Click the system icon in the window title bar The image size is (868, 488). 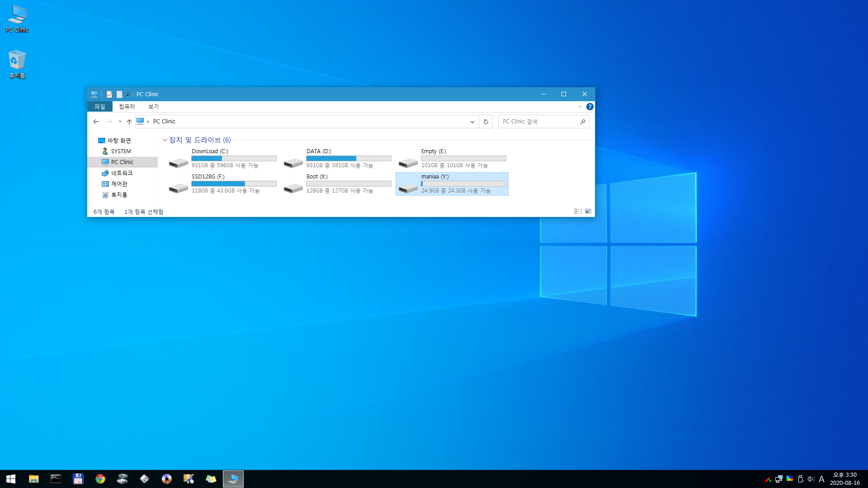pyautogui.click(x=94, y=94)
